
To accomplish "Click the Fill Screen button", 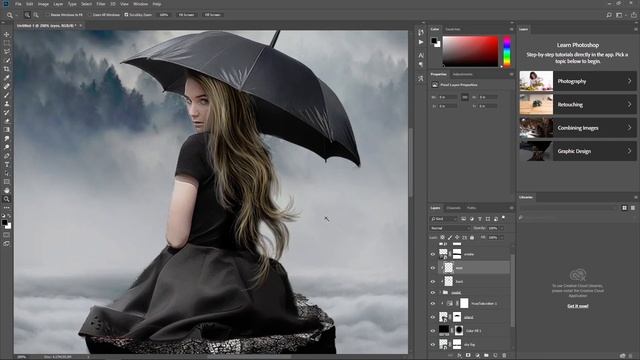I will [213, 15].
